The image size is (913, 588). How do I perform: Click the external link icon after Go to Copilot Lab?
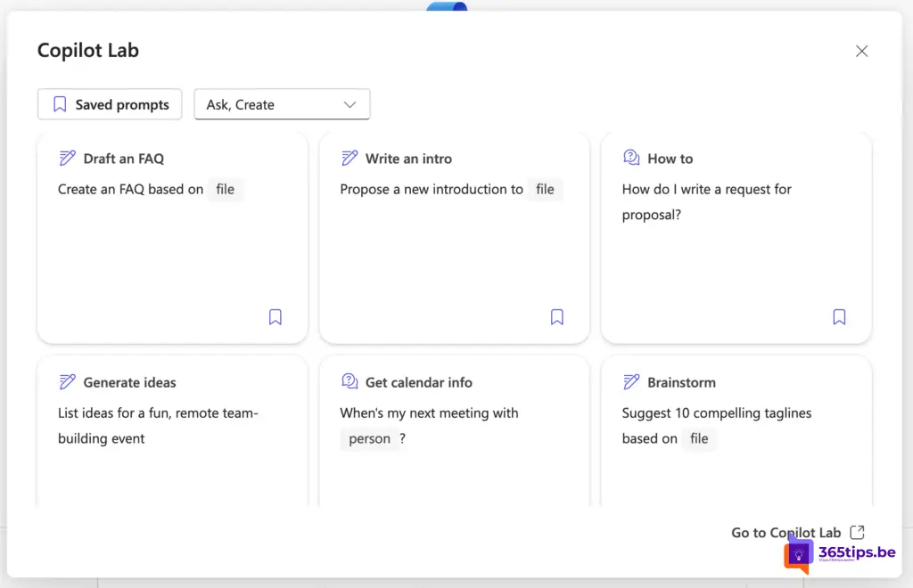pyautogui.click(x=857, y=532)
